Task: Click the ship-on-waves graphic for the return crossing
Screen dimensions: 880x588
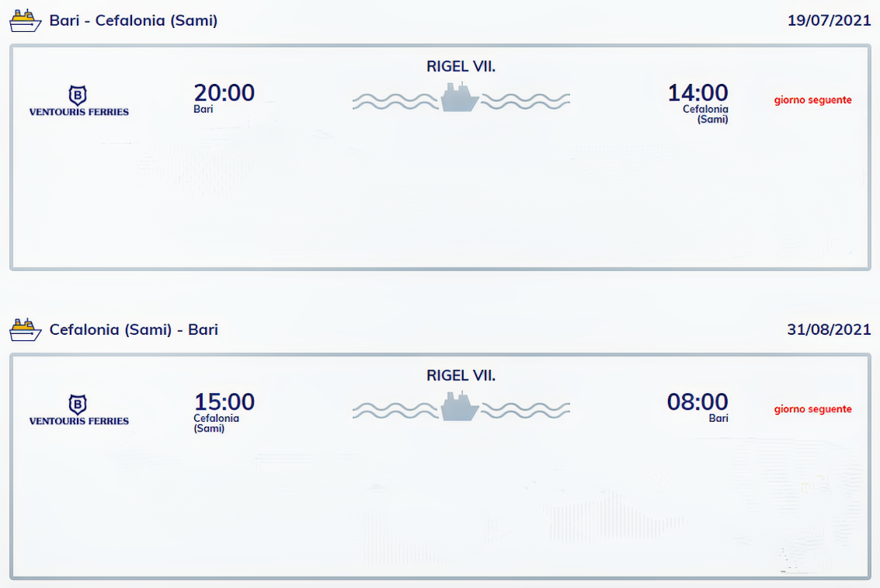Action: [461, 407]
